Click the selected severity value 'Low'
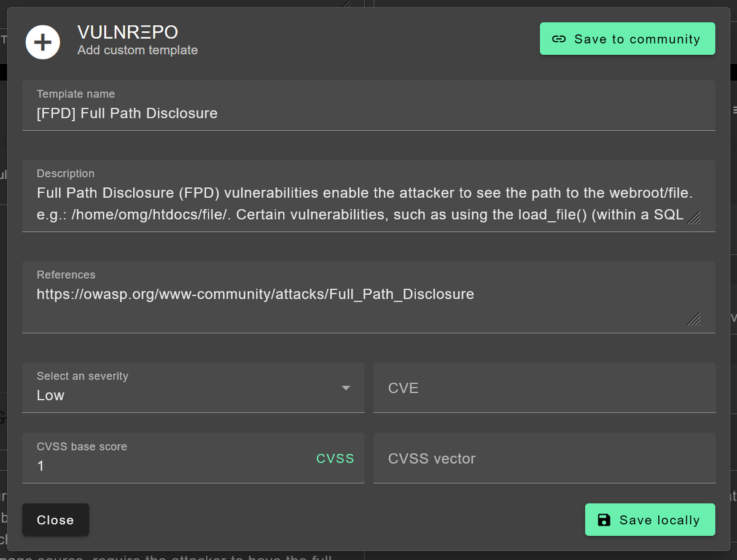737x560 pixels. coord(50,395)
